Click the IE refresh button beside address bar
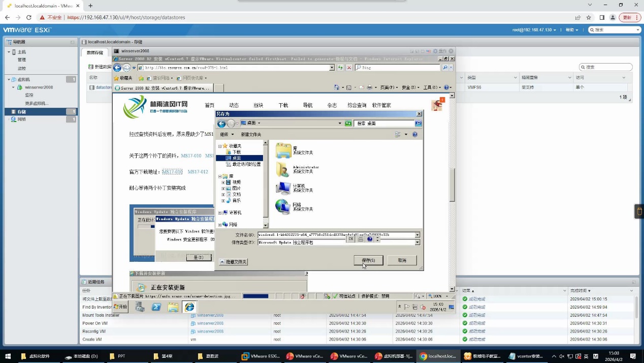Screen dimensions: 644x363 pos(341,68)
